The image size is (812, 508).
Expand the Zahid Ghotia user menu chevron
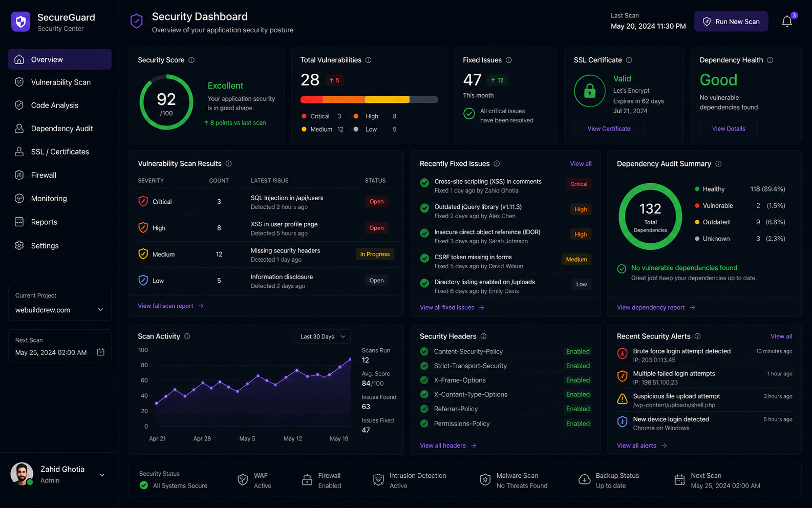[102, 475]
